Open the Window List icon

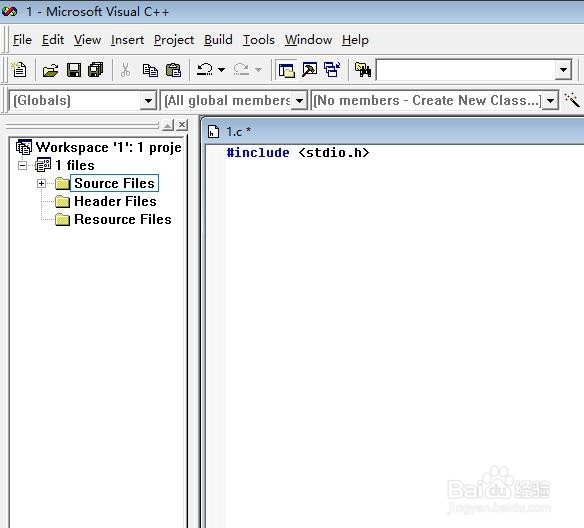click(332, 70)
